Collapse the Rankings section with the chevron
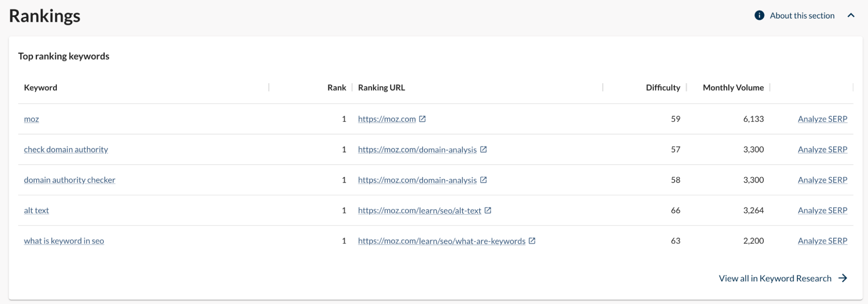868x304 pixels. coord(851,16)
